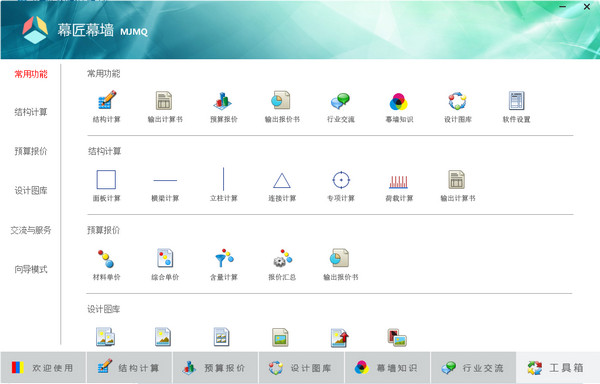Open 设计图库 icon in 常用功能 section
Viewport: 600px width, 384px height.
[458, 101]
